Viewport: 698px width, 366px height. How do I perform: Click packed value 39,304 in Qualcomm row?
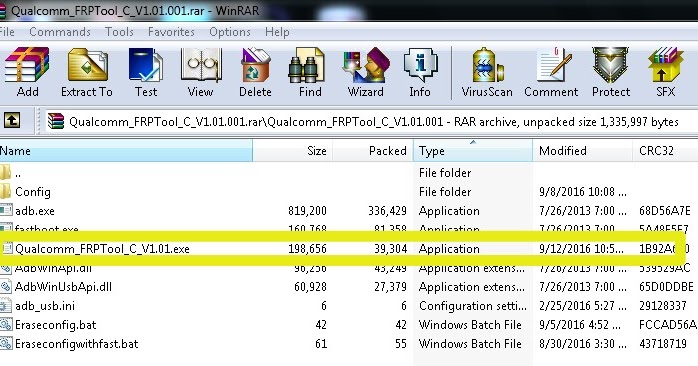click(390, 248)
